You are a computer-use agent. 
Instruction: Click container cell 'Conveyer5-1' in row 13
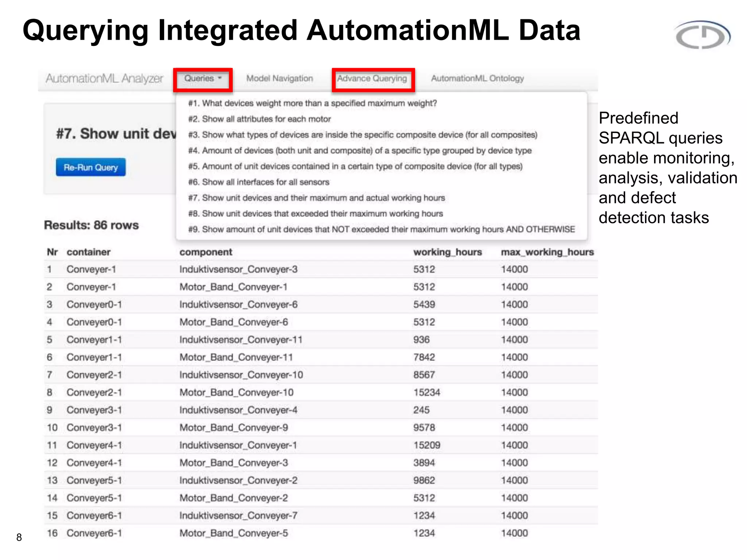click(x=94, y=481)
